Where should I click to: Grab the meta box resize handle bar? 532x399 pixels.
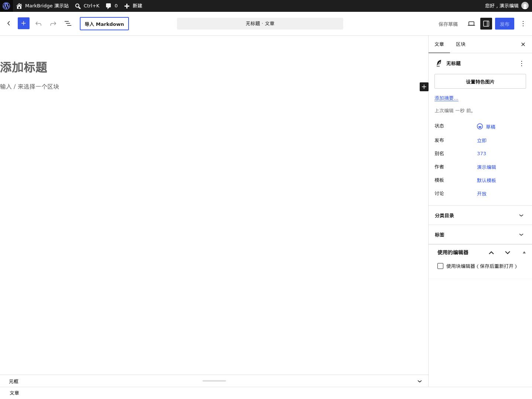coord(214,381)
